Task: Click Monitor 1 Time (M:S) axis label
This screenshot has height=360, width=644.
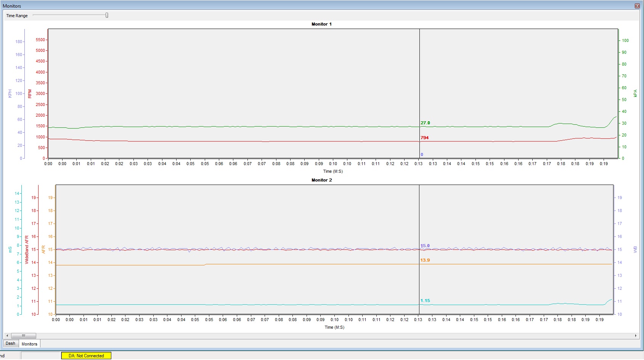Action: (333, 171)
